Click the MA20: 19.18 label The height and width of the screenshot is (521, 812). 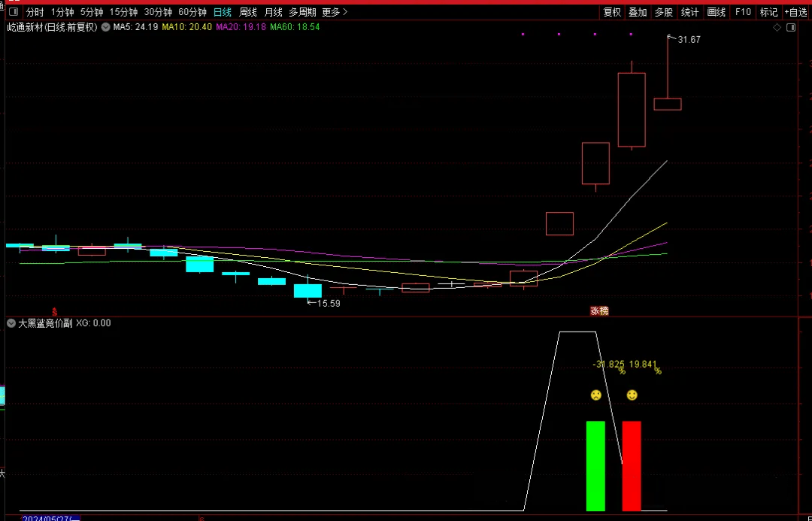241,27
